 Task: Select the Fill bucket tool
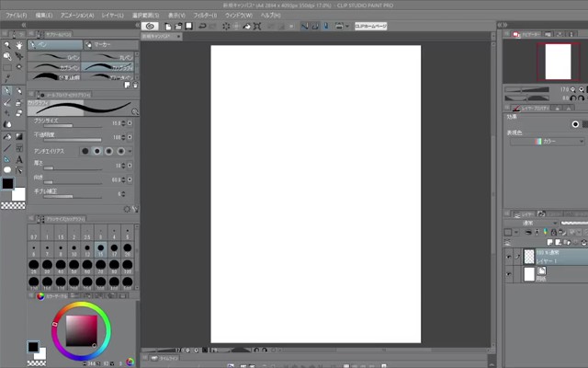pyautogui.click(x=7, y=137)
